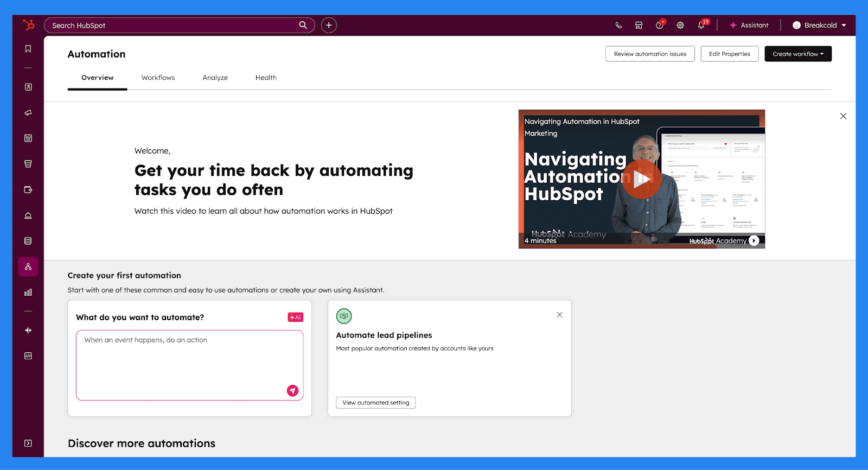
Task: Switch to the Health tab
Action: 266,78
